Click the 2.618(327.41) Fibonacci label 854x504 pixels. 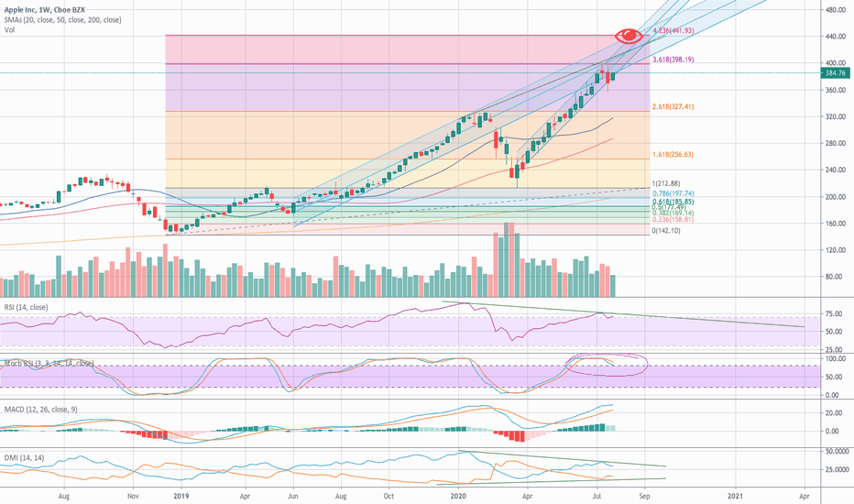coord(673,107)
